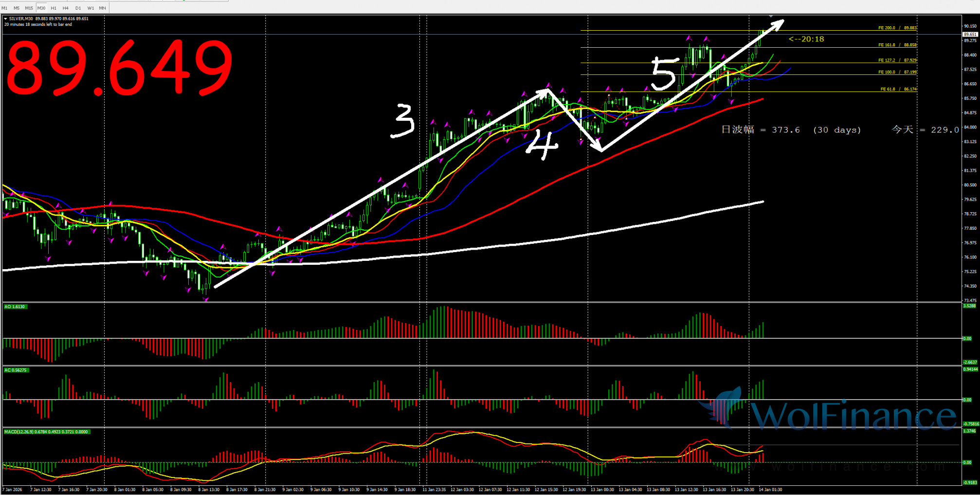Switch to W1 weekly timeframe
Viewport: 980px width, 495px height.
coord(91,8)
